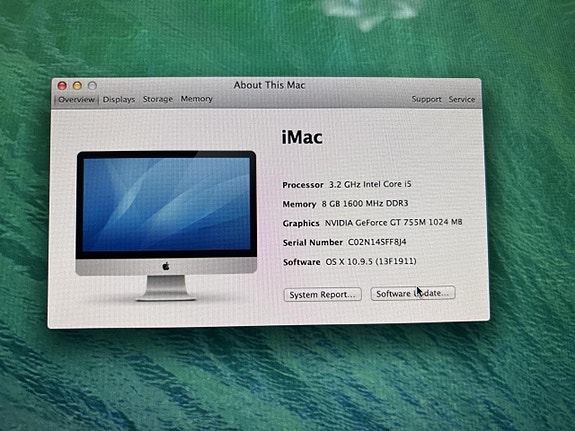
Task: Click the Apple logo on iMac image
Action: pos(166,266)
